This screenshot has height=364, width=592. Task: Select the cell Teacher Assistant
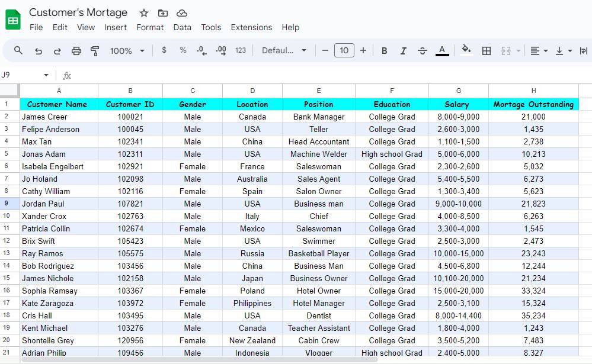[319, 328]
